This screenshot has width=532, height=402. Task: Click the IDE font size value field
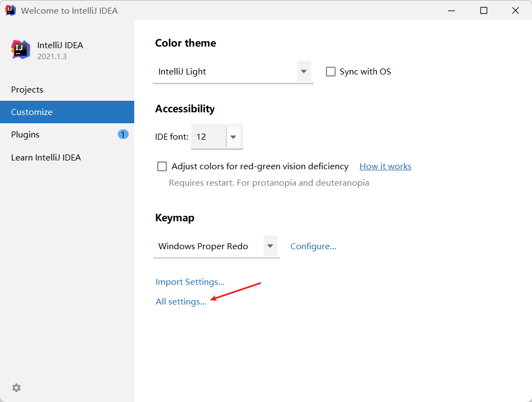208,137
